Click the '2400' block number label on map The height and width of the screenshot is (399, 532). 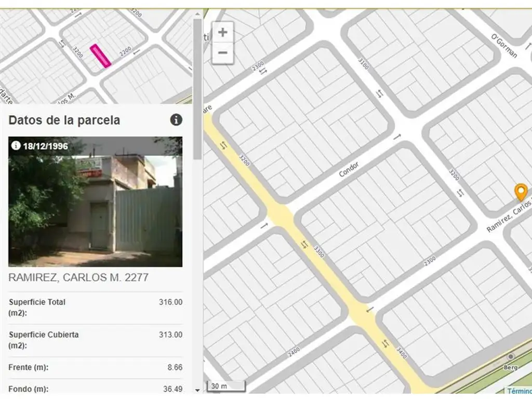click(294, 352)
